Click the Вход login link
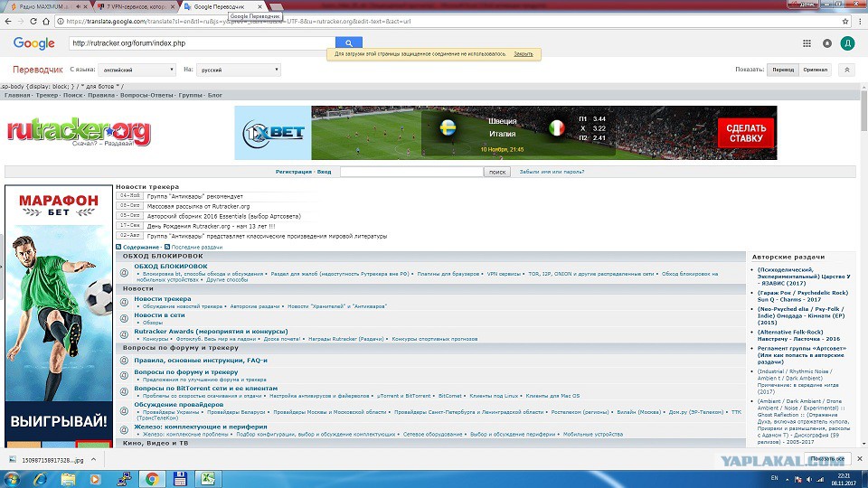The image size is (868, 488). (x=324, y=172)
